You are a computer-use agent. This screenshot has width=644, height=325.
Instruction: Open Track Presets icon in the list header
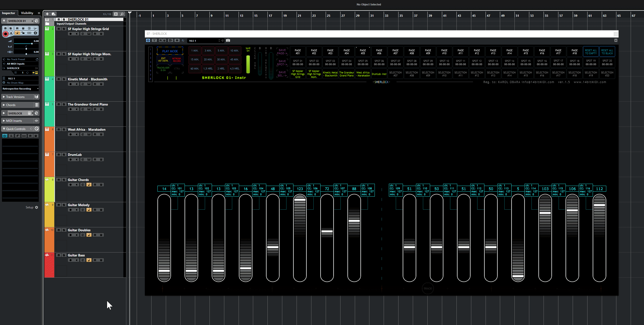click(54, 14)
